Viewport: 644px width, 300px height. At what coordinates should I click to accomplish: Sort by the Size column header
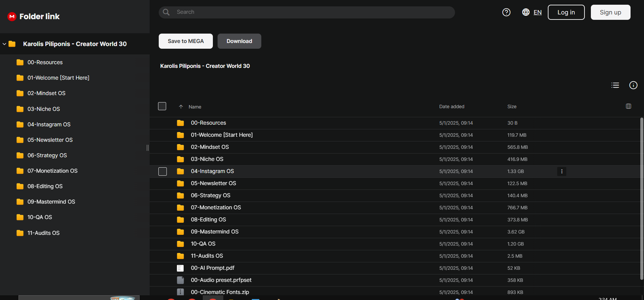tap(512, 106)
